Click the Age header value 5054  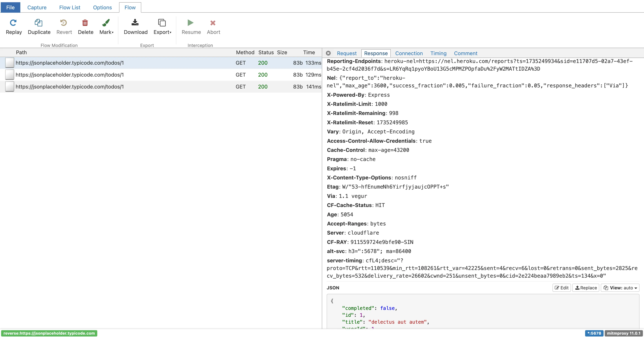point(347,214)
